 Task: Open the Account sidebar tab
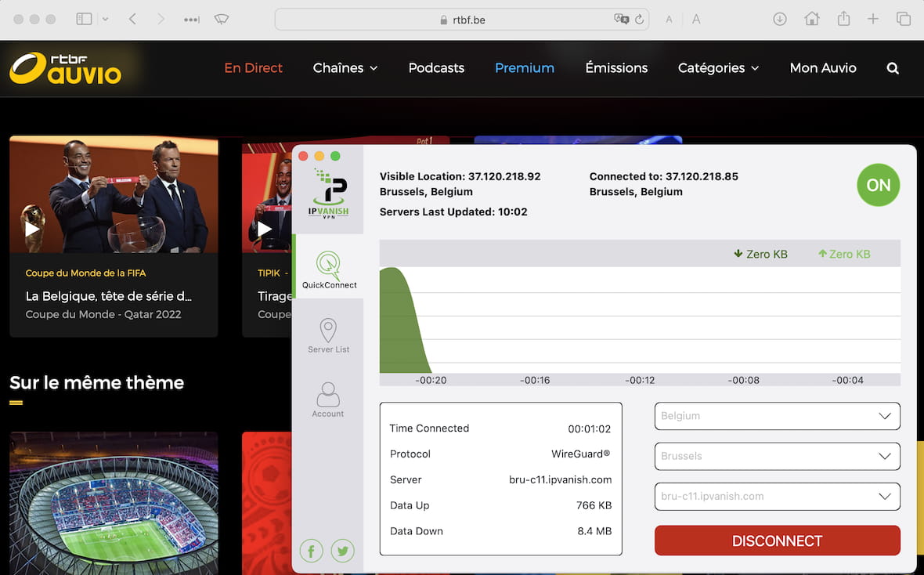point(327,400)
